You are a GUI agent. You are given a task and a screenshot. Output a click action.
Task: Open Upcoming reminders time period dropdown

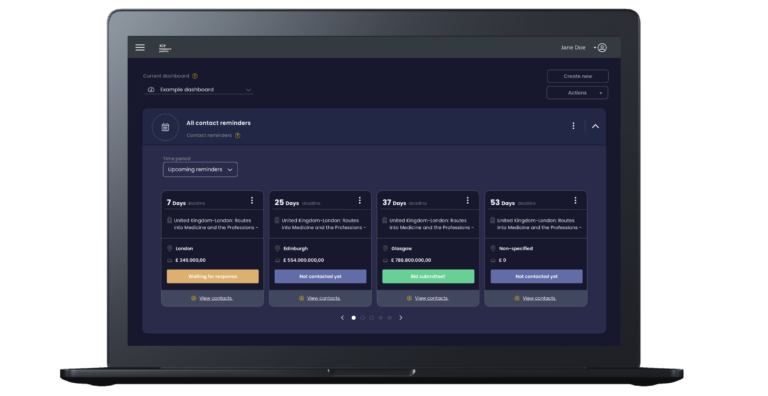200,170
